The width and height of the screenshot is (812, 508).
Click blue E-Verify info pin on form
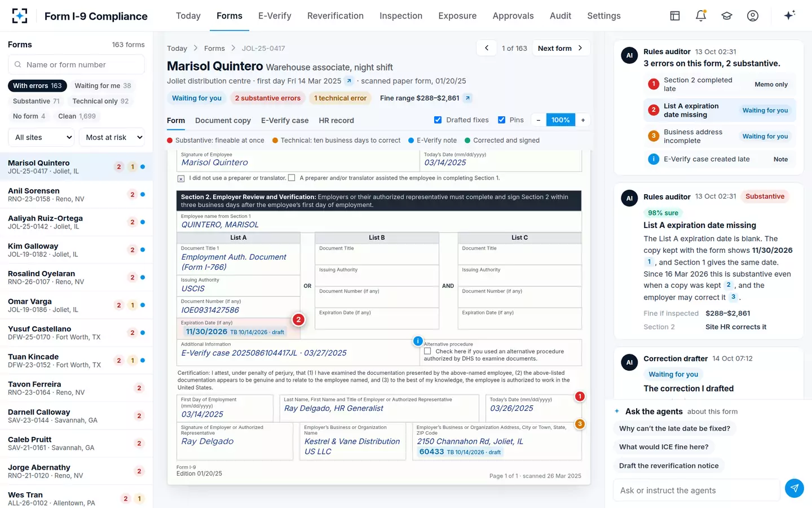(x=418, y=341)
